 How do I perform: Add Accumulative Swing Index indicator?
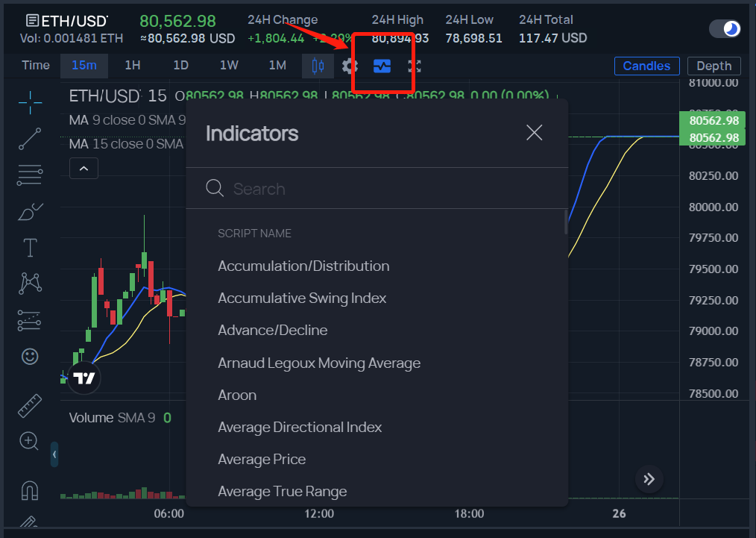302,298
